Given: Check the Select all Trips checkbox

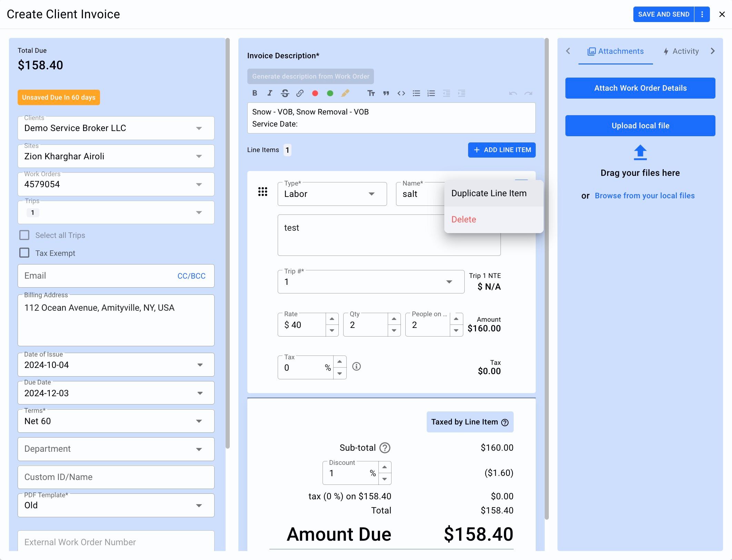Looking at the screenshot, I should point(24,235).
